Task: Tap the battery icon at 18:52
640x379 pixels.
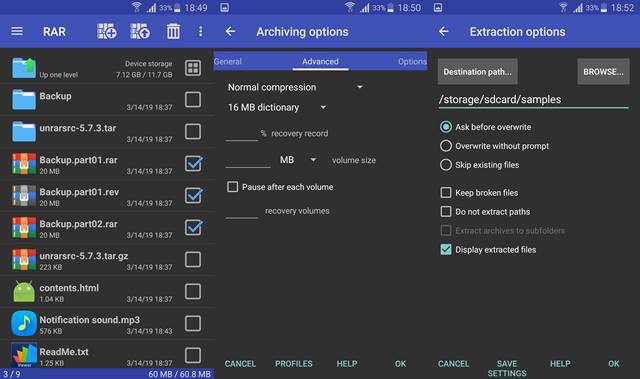Action: tap(604, 7)
